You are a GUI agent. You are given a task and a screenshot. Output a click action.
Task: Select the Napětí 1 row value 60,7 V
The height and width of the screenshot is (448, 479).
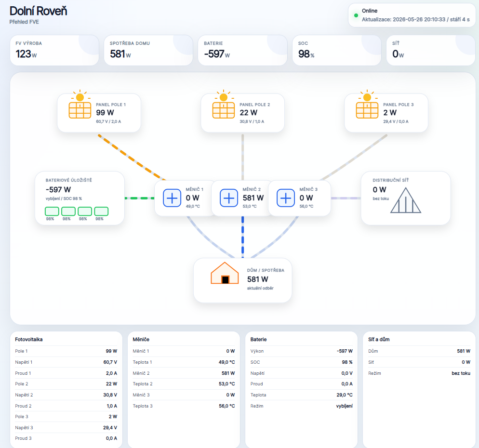click(x=110, y=362)
